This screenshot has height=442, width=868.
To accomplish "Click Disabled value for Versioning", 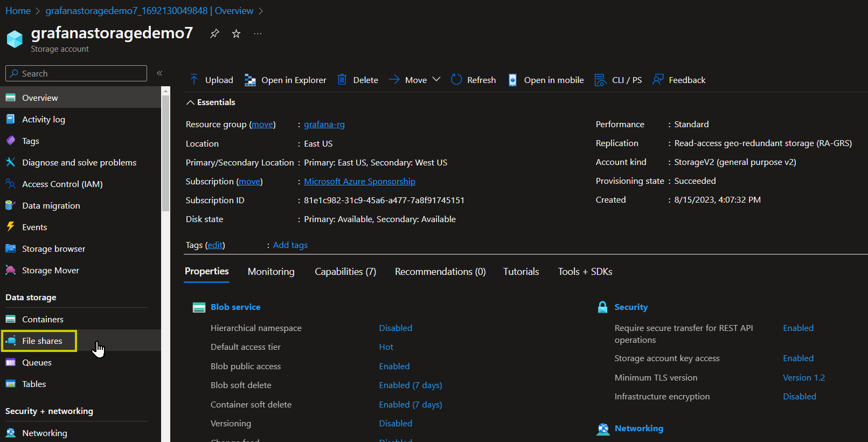I will click(x=395, y=424).
